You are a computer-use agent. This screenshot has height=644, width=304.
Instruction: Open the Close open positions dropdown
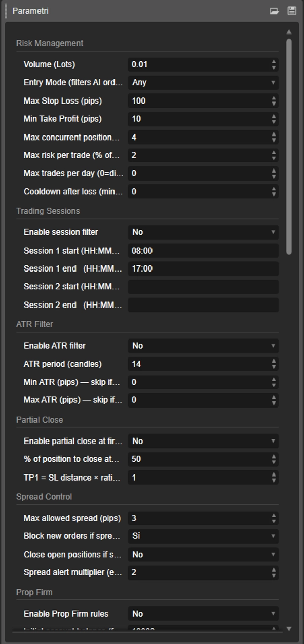tap(203, 554)
